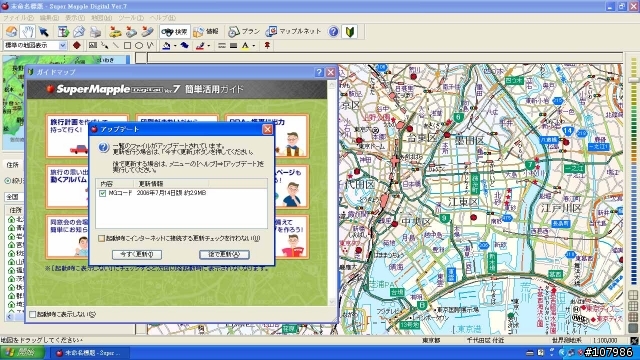Select the rectangle drawing tool

point(127,45)
